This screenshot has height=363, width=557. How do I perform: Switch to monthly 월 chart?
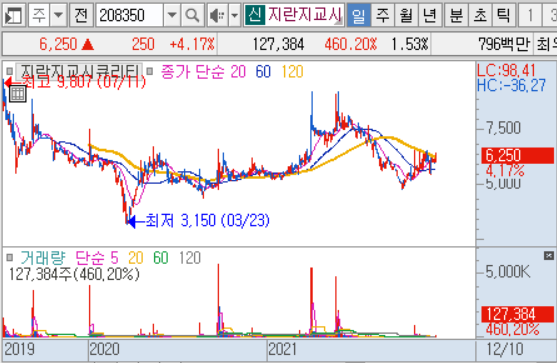click(406, 15)
